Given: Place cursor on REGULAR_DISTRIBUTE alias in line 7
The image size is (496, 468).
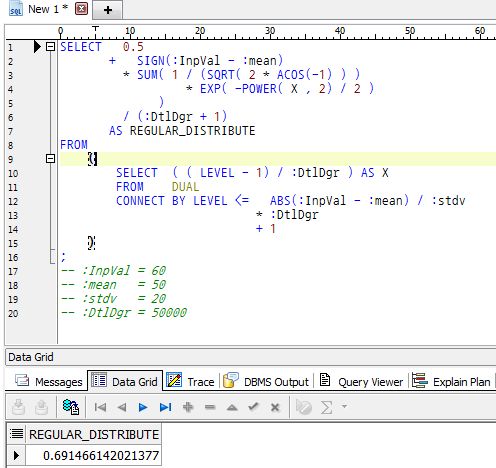Looking at the screenshot, I should 192,131.
